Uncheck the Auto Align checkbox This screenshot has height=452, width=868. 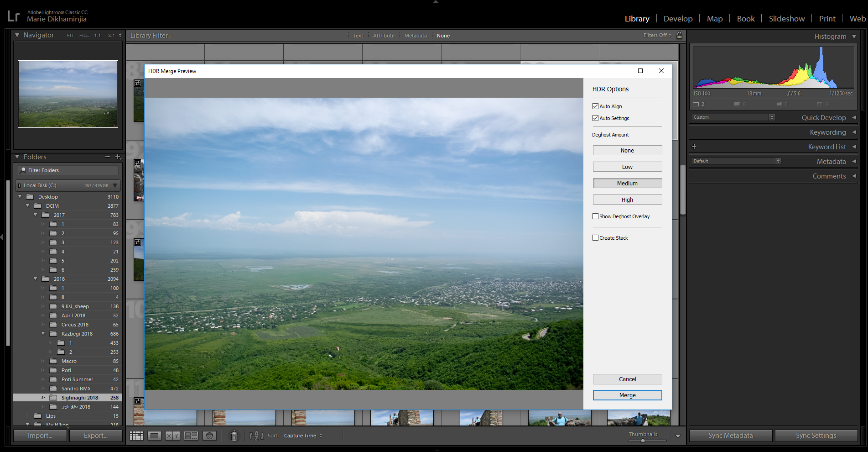tap(595, 106)
